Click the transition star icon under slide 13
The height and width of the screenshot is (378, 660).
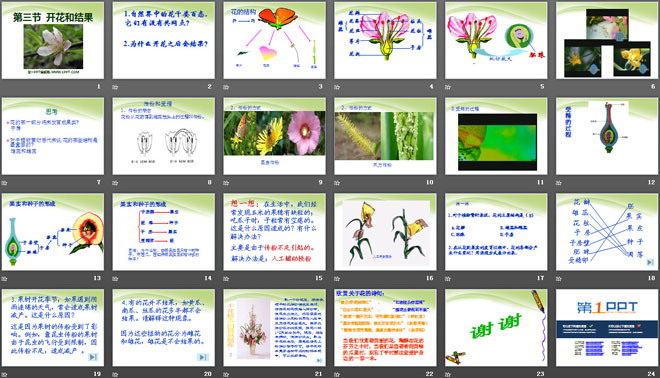5,278
